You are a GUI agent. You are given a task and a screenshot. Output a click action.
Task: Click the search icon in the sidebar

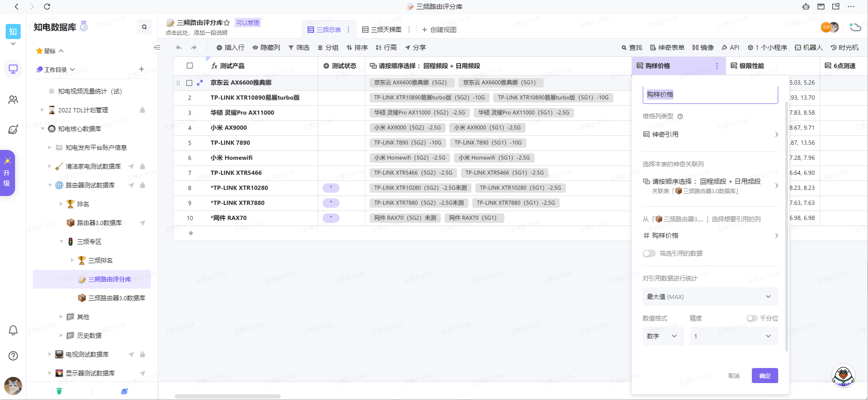[144, 27]
